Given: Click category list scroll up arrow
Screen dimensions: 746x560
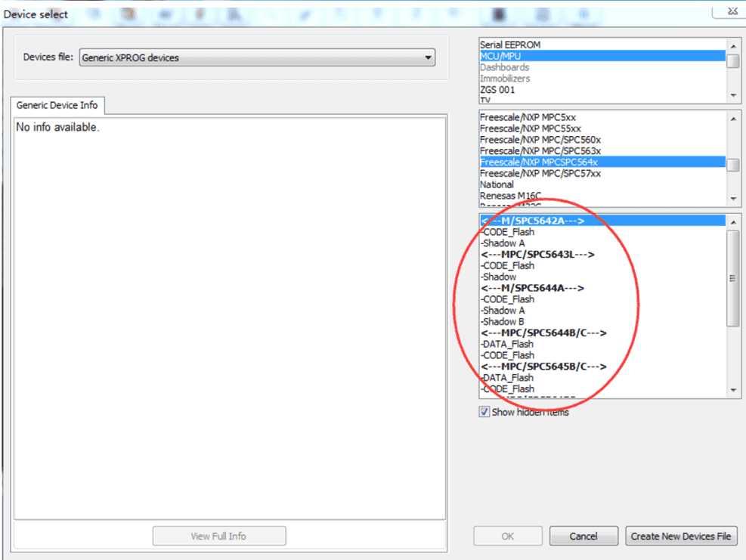Looking at the screenshot, I should click(733, 46).
